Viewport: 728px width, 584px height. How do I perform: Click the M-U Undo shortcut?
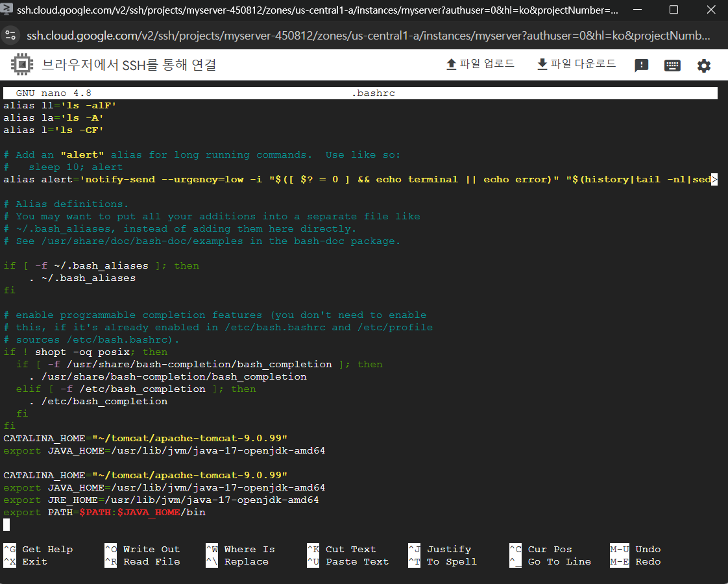tap(636, 549)
